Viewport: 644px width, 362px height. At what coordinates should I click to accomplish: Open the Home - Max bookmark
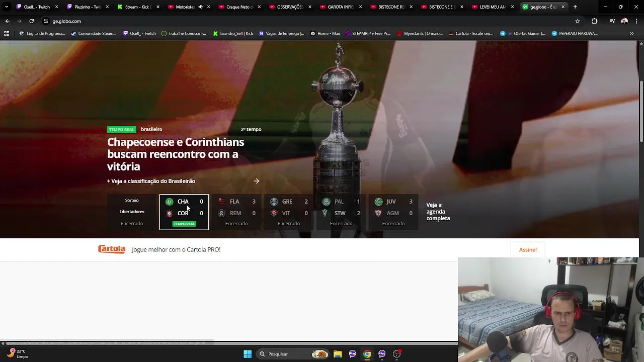[325, 34]
